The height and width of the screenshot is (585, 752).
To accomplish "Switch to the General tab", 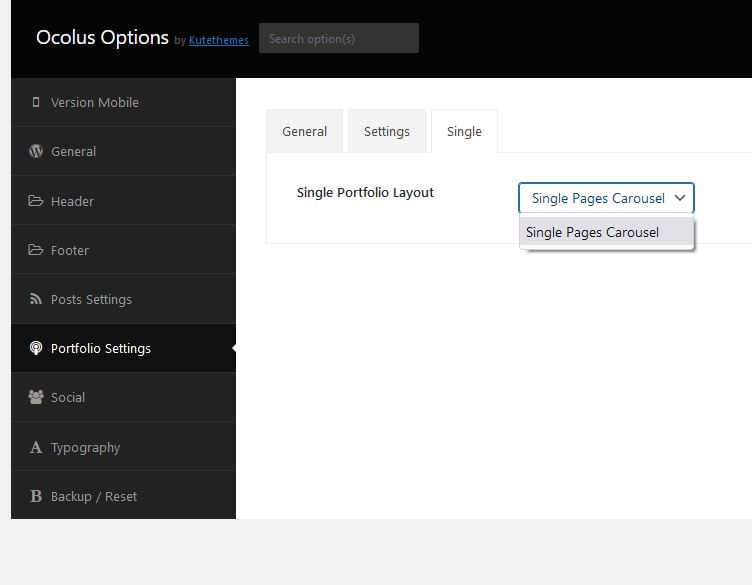I will [305, 131].
